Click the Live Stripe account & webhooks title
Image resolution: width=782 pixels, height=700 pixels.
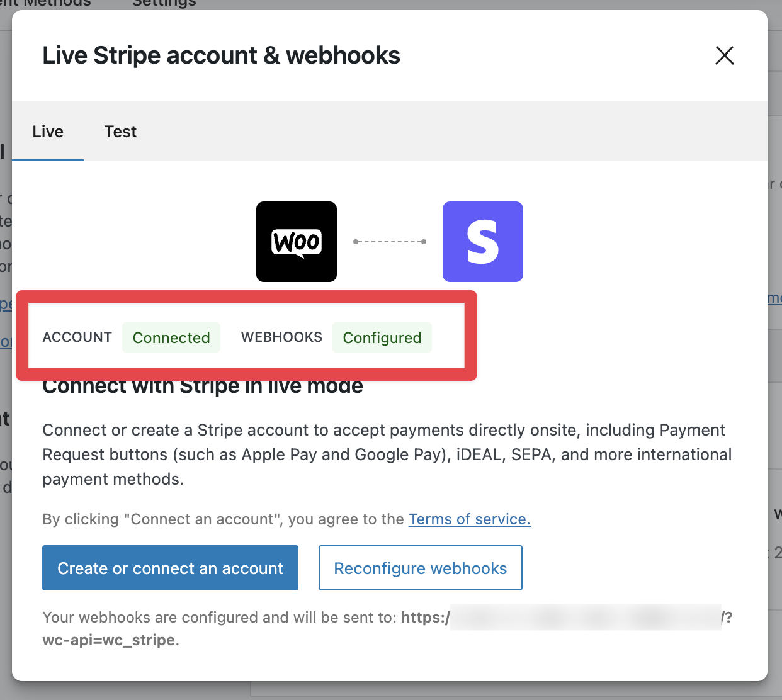coord(221,55)
